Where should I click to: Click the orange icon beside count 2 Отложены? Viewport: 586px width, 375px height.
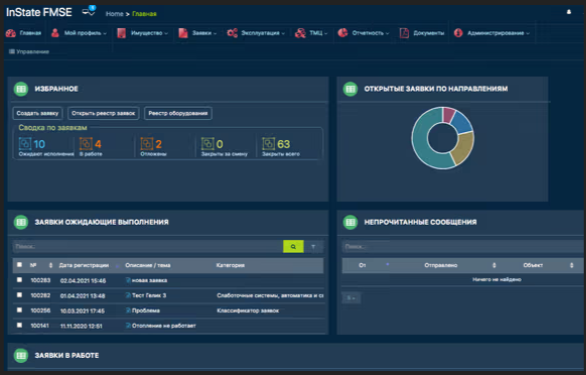[147, 144]
